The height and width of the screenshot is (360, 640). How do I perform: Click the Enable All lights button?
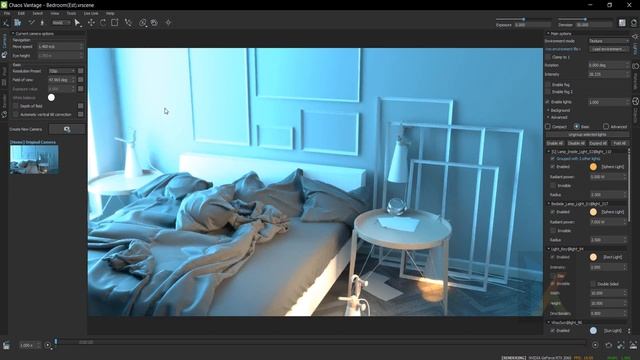(555, 143)
